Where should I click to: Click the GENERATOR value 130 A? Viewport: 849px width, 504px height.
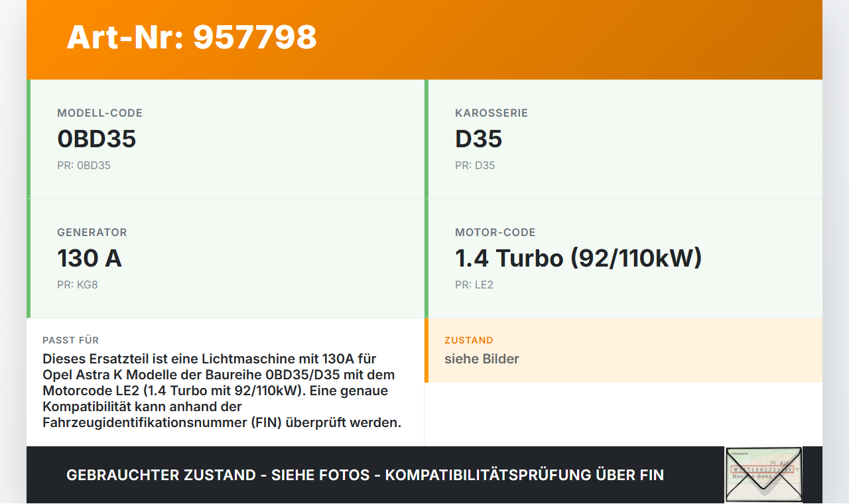tap(90, 258)
